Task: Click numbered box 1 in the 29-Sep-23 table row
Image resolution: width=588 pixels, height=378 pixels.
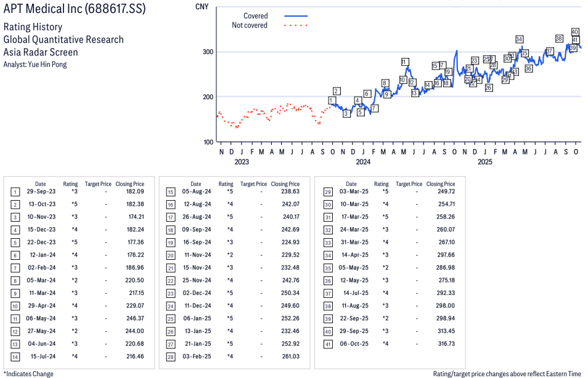Action: pyautogui.click(x=15, y=192)
